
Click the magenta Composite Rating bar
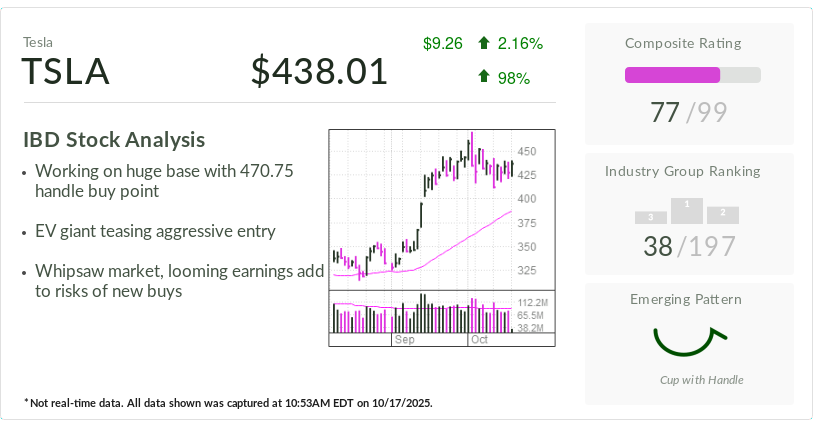coord(672,75)
